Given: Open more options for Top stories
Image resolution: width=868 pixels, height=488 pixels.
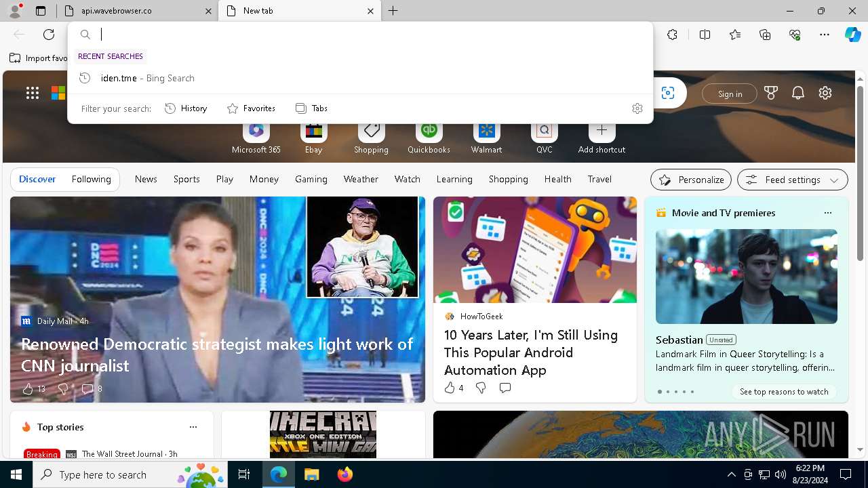Looking at the screenshot, I should [x=193, y=427].
